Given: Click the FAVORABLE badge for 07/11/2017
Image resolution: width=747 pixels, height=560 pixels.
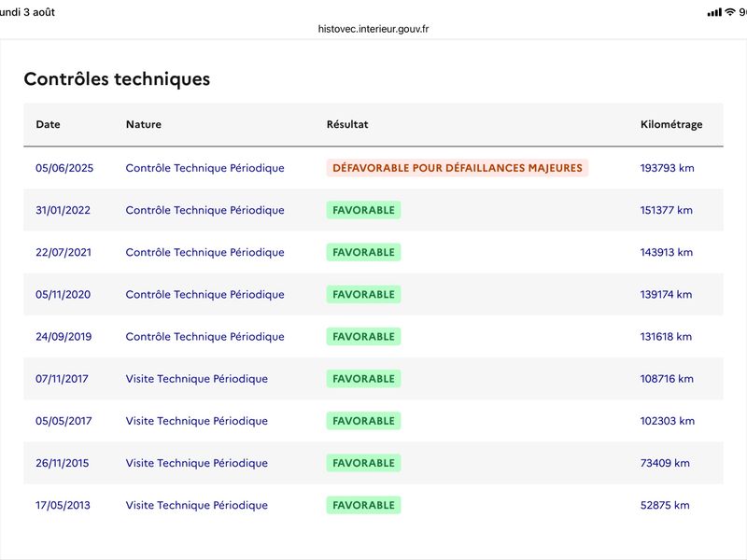Looking at the screenshot, I should (x=363, y=379).
